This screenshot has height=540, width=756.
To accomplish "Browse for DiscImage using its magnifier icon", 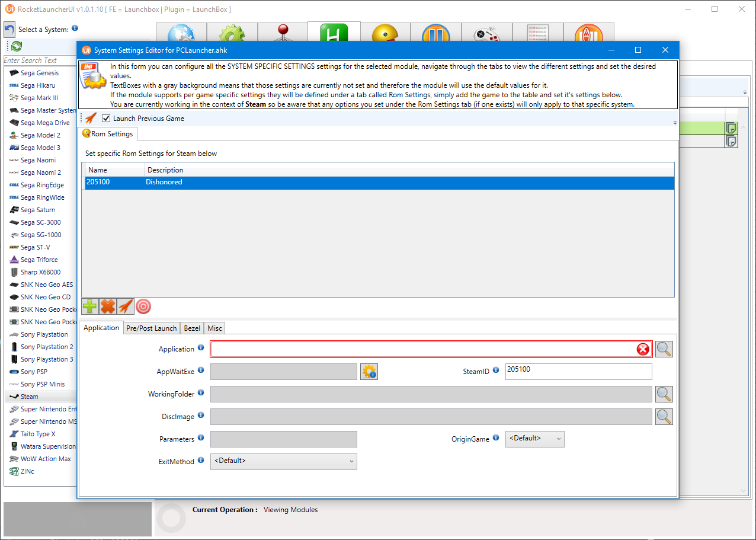I will click(x=664, y=417).
